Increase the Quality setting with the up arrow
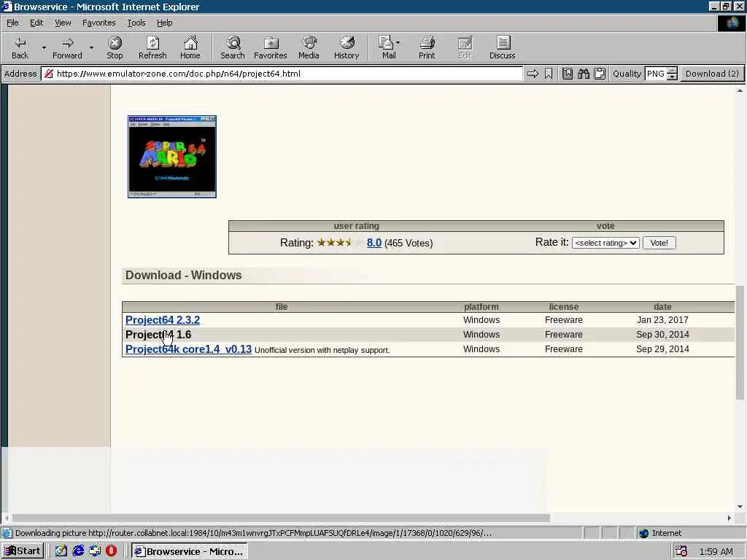 (672, 71)
